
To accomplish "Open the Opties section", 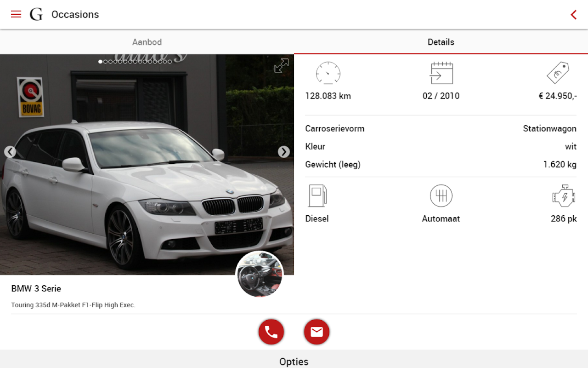I will (294, 359).
